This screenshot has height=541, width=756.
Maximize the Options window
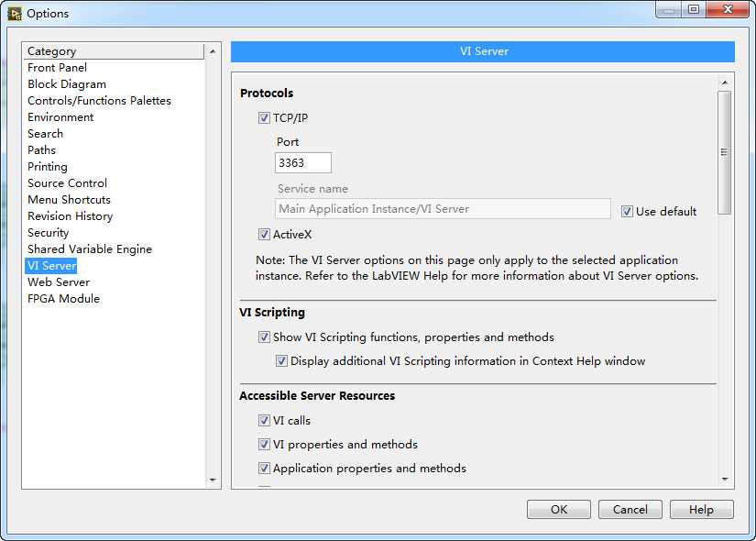point(694,9)
